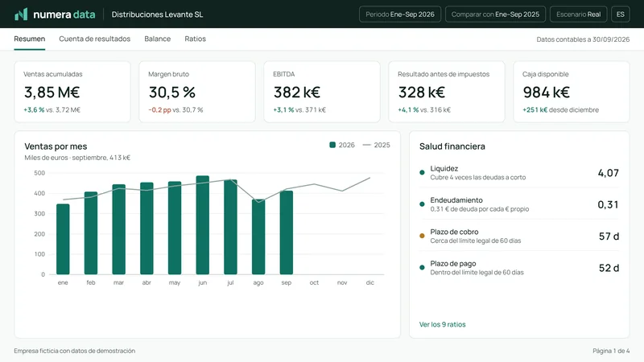Click the '+3,6 %' sales variation

[x=34, y=110]
